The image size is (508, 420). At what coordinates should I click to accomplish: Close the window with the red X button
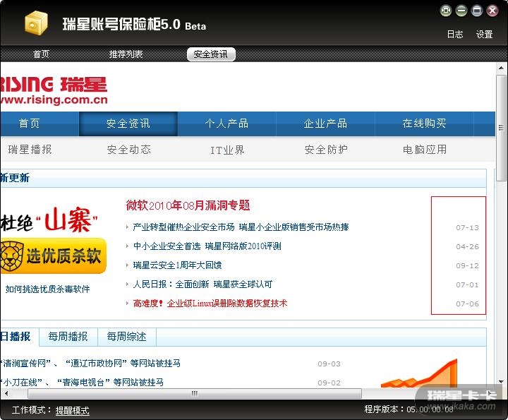coord(492,11)
